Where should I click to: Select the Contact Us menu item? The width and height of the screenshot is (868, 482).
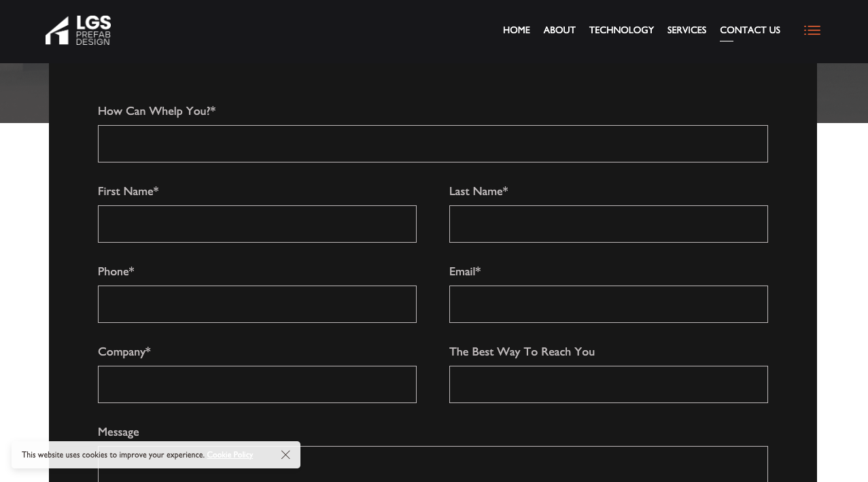click(x=750, y=31)
